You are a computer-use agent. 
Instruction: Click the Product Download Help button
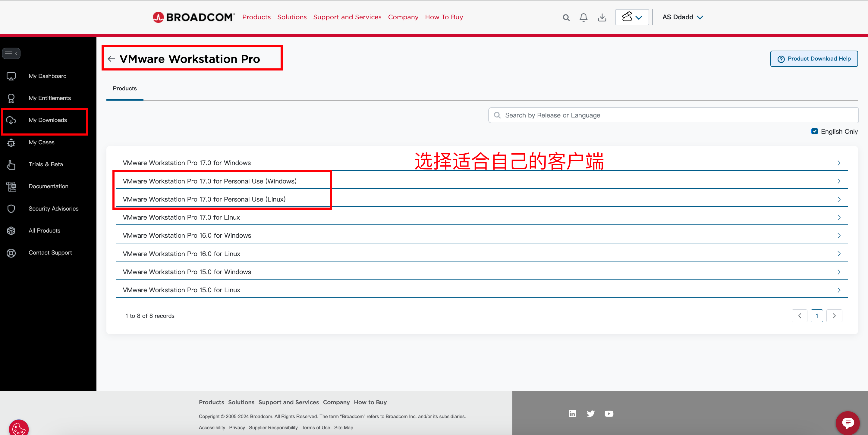click(x=814, y=58)
